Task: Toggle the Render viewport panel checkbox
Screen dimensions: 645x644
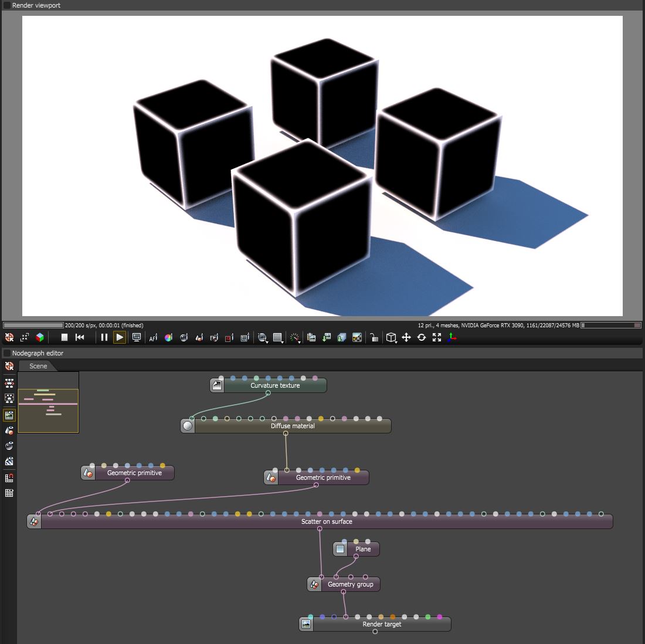Action: [7, 5]
